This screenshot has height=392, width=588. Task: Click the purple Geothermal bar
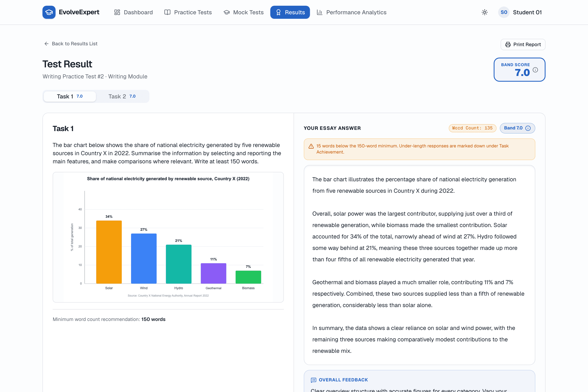point(214,273)
